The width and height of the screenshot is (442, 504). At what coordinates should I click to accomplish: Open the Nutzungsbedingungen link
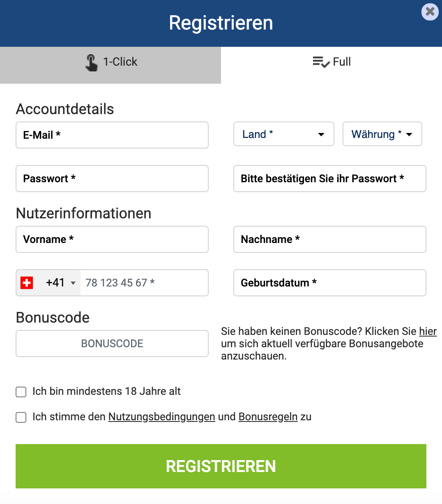161,417
